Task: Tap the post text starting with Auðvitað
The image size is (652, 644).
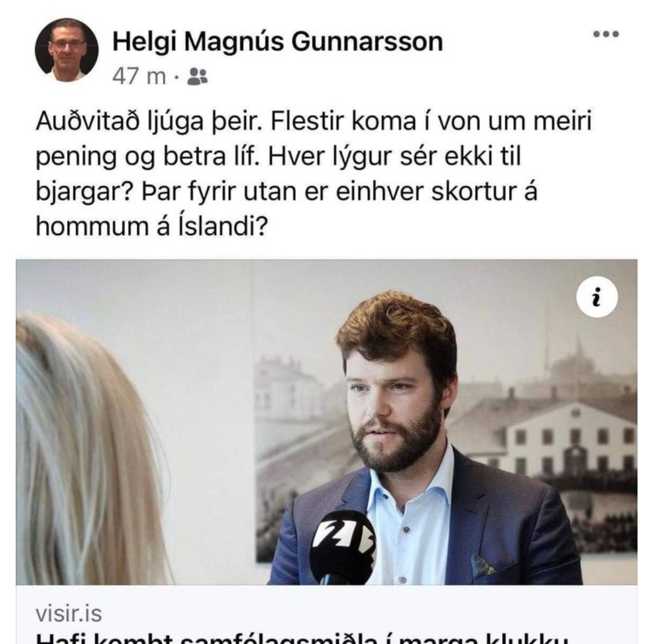Action: pyautogui.click(x=314, y=173)
